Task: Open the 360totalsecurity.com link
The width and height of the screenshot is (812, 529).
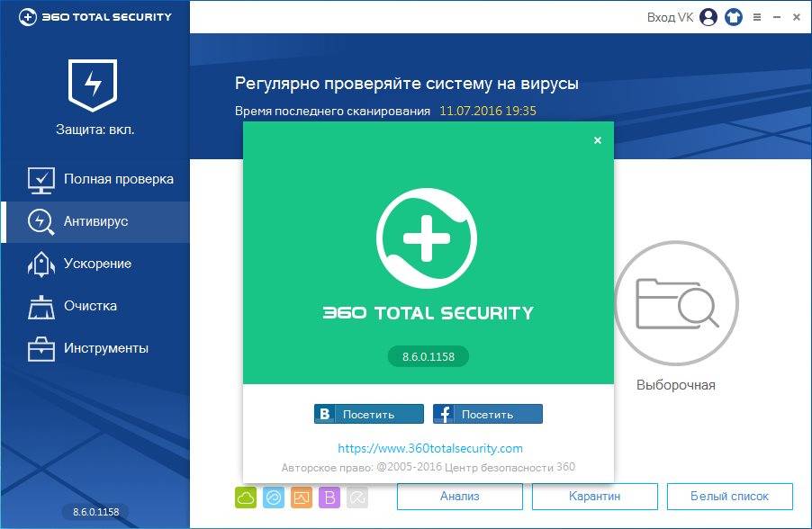Action: coord(430,448)
